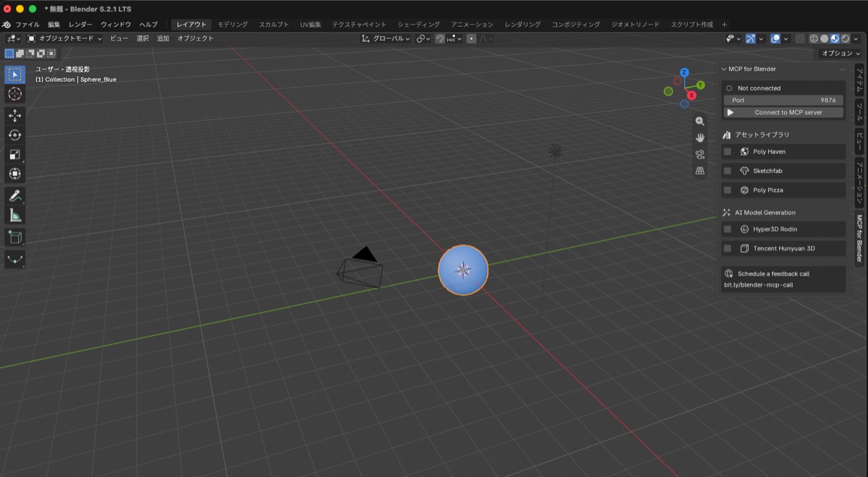The height and width of the screenshot is (477, 868).
Task: Select material preview shading icon
Action: coord(835,38)
